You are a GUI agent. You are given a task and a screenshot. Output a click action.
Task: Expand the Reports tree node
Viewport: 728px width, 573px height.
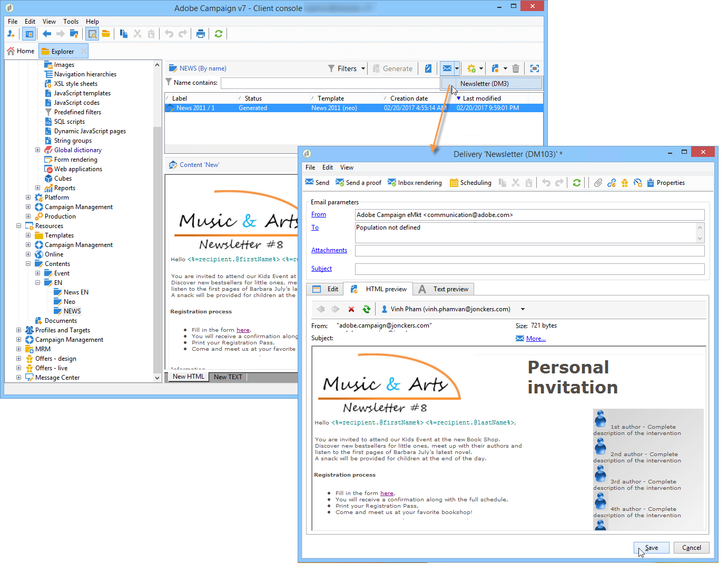(37, 188)
